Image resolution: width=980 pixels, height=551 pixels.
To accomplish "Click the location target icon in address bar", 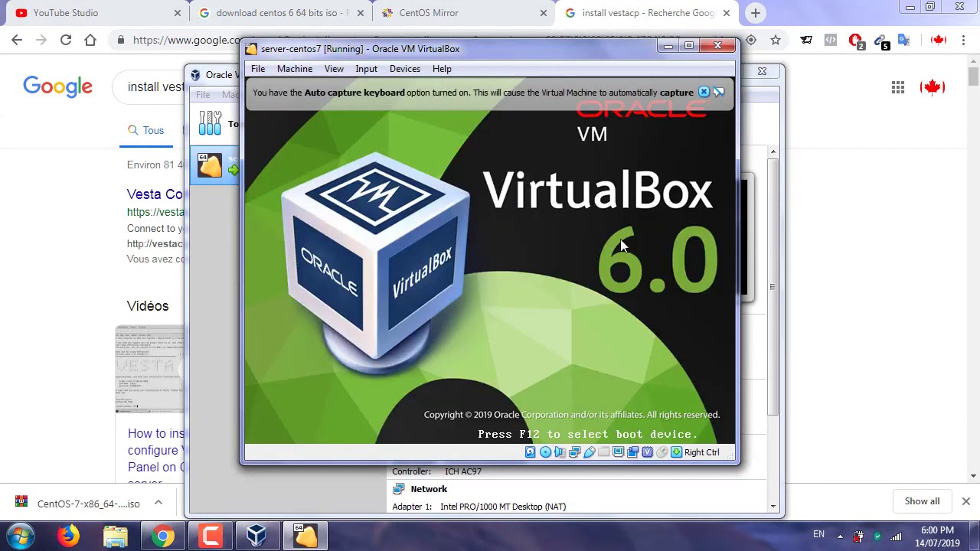I will pos(751,40).
